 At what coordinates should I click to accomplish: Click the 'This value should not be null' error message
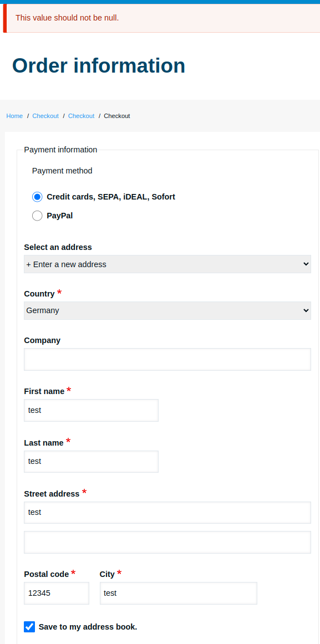(x=67, y=18)
